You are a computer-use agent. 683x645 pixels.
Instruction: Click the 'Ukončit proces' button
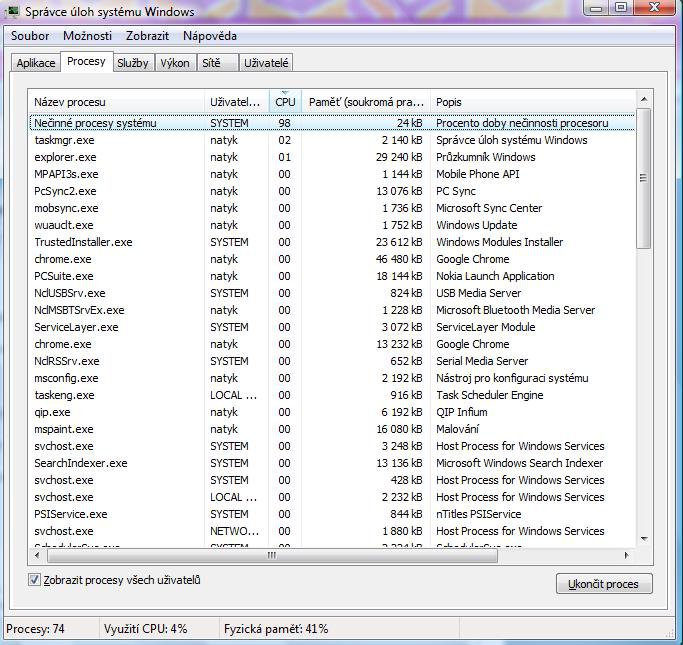point(604,584)
